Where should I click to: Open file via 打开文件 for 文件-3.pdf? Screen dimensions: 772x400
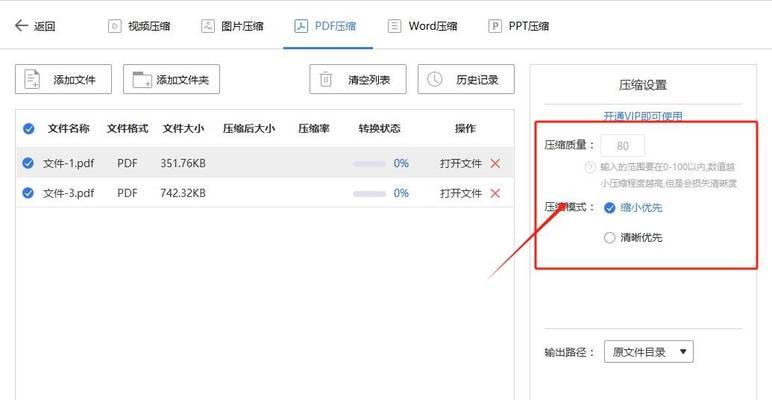(x=461, y=194)
